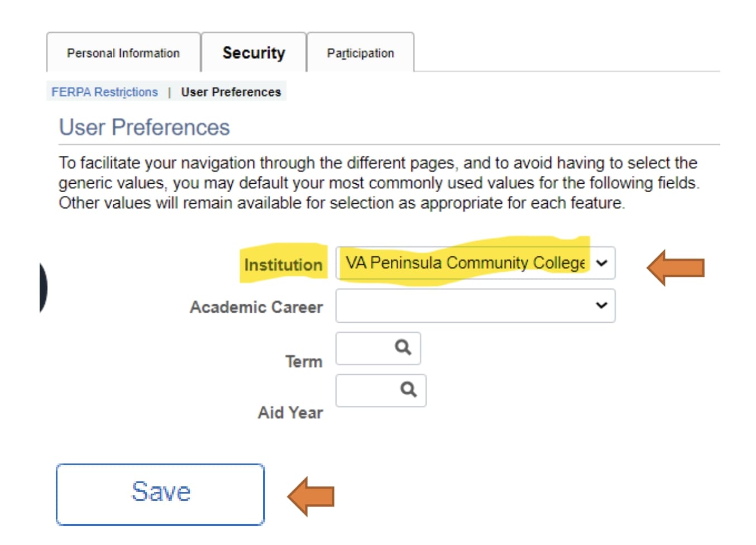
Task: Select the Security tab
Action: pyautogui.click(x=253, y=53)
